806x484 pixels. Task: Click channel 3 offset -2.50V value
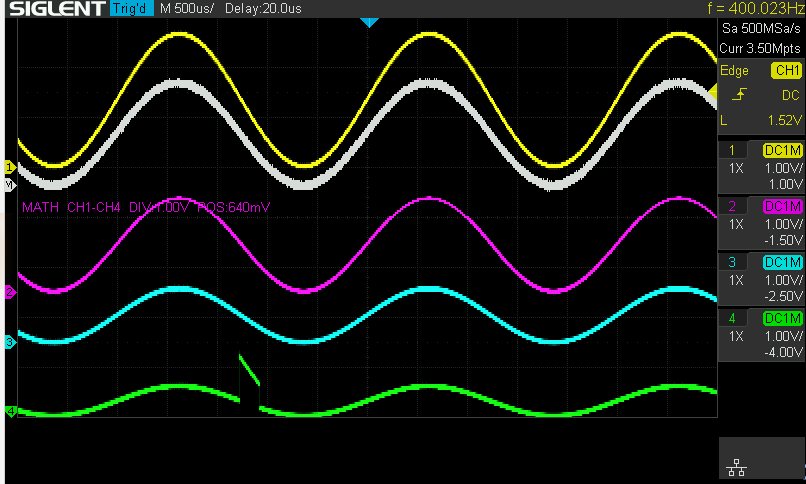(783, 296)
